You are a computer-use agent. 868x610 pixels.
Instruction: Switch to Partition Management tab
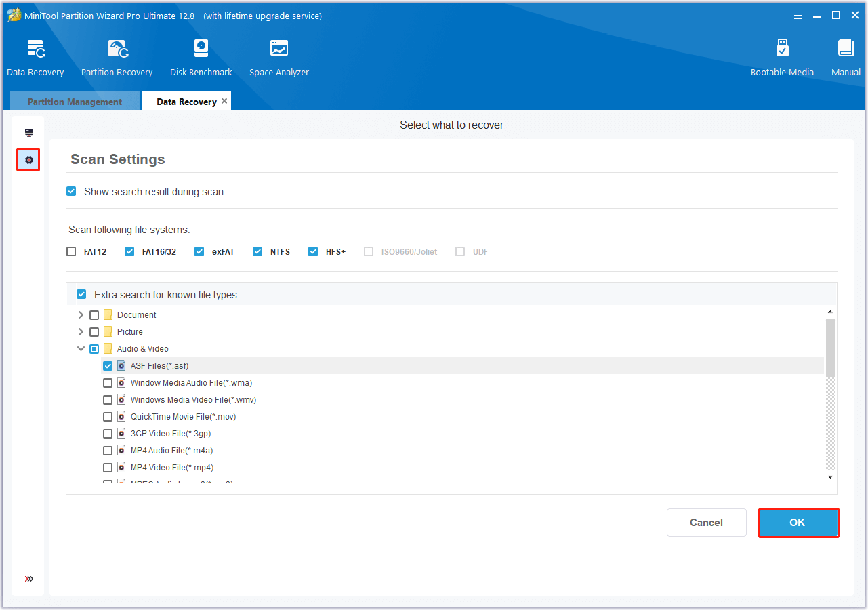coord(75,102)
